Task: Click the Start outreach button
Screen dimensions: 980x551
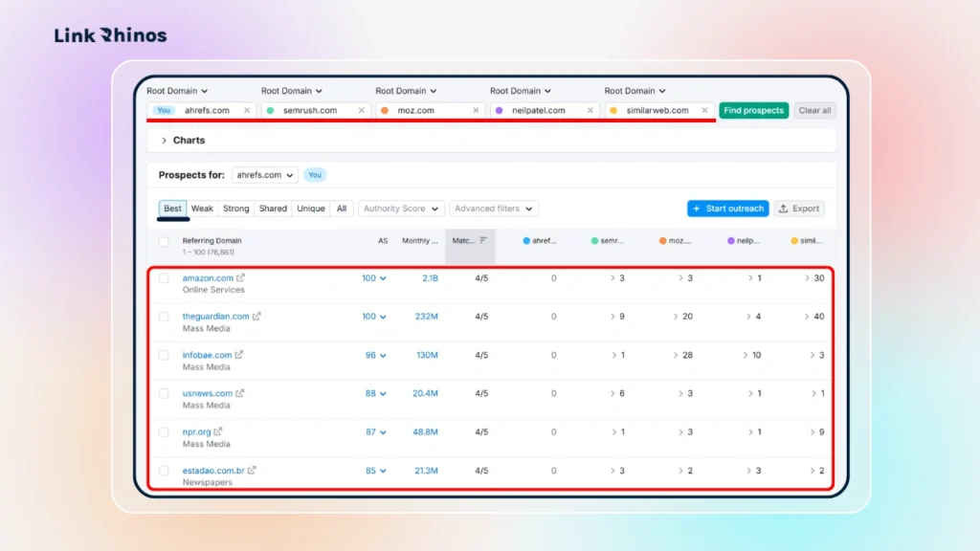Action: [x=728, y=209]
